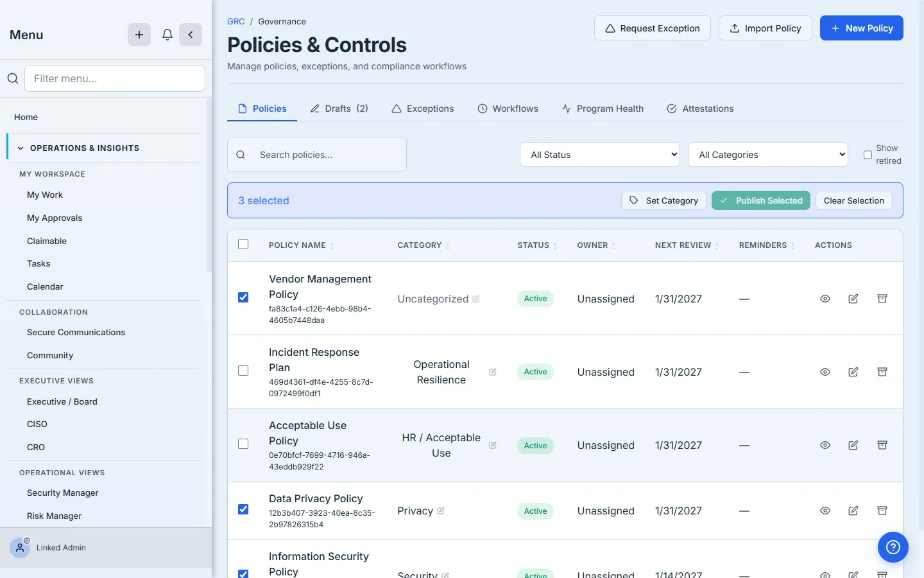Image resolution: width=924 pixels, height=578 pixels.
Task: Click the search icon next to Filter menu
Action: (13, 78)
